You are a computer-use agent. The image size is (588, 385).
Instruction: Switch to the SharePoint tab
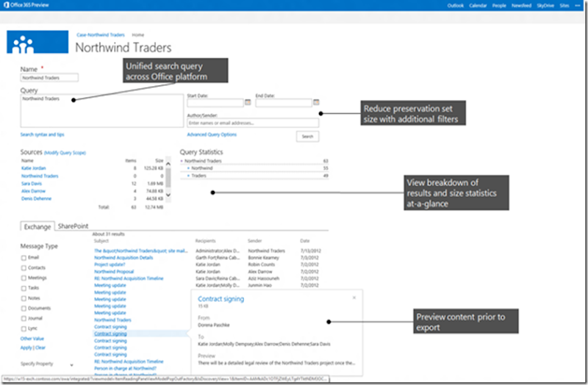click(x=73, y=226)
